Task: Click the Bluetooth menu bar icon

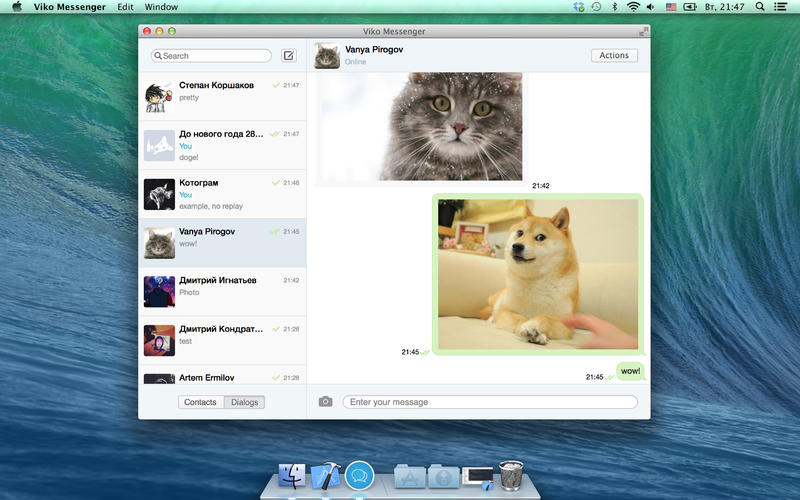Action: point(615,7)
